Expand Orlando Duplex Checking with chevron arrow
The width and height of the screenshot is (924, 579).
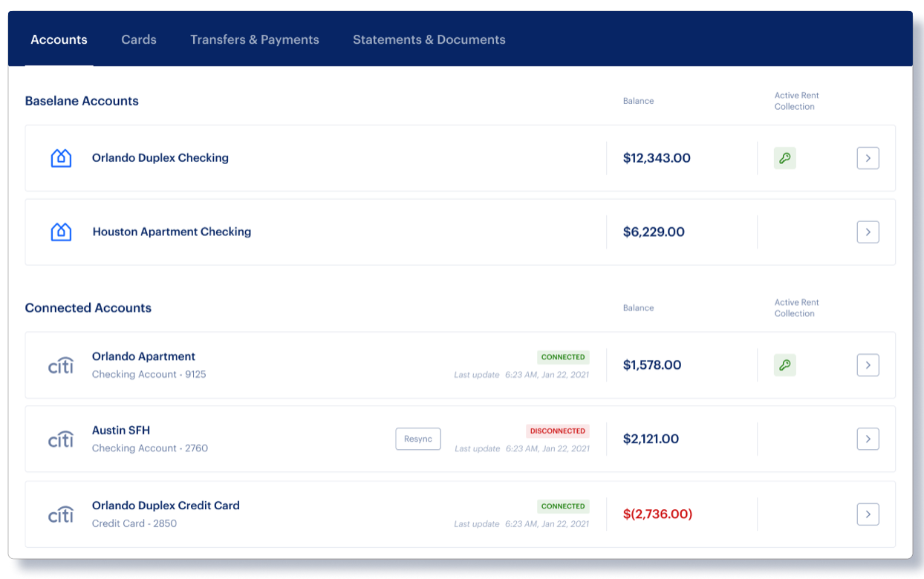[868, 158]
